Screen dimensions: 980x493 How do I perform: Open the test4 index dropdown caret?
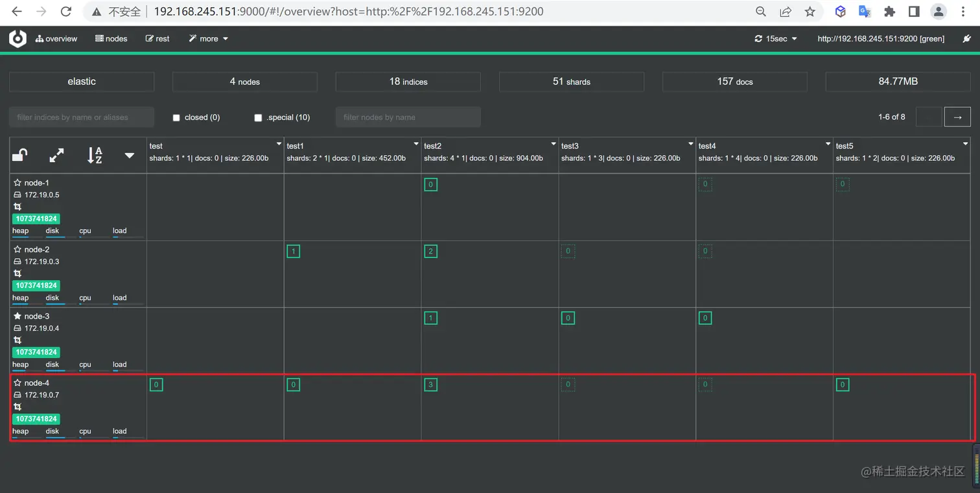[x=829, y=143]
